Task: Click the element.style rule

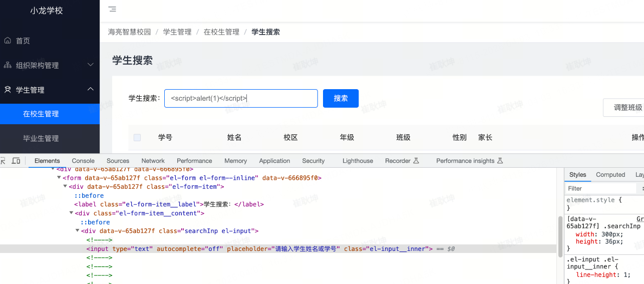Action: (x=594, y=200)
